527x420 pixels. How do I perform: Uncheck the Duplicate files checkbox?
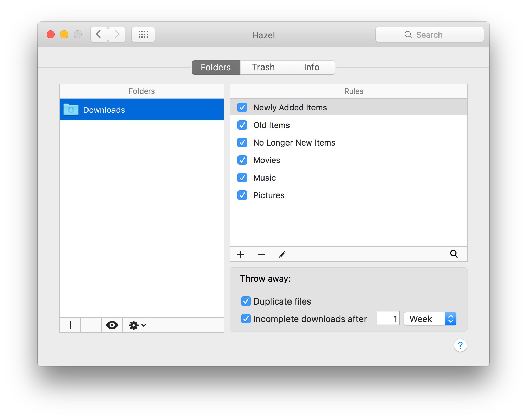click(x=246, y=301)
